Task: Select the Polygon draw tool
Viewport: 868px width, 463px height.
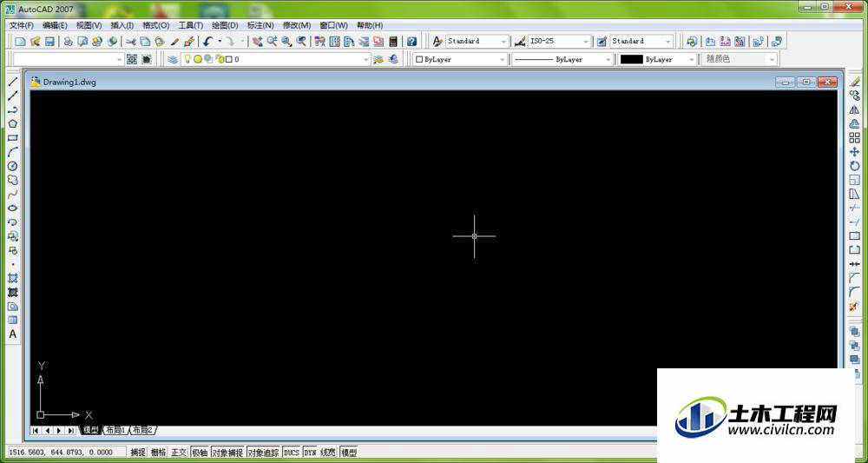Action: tap(13, 124)
